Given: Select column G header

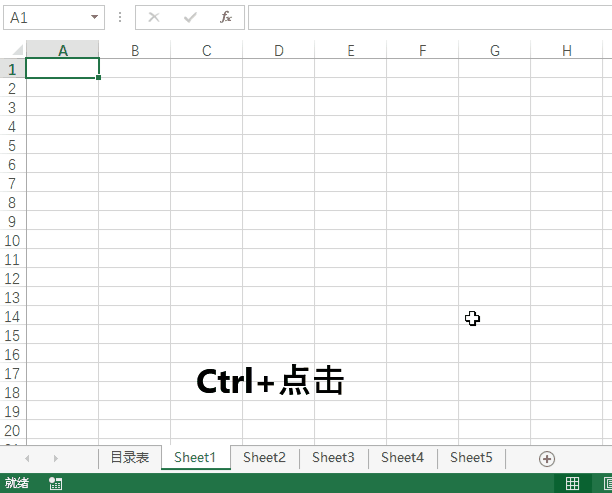Looking at the screenshot, I should [494, 50].
